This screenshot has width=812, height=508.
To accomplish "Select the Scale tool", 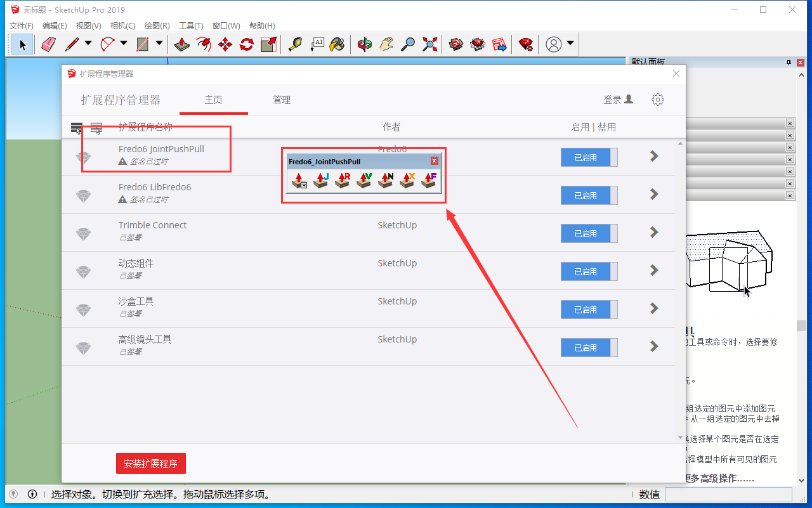I will click(268, 44).
